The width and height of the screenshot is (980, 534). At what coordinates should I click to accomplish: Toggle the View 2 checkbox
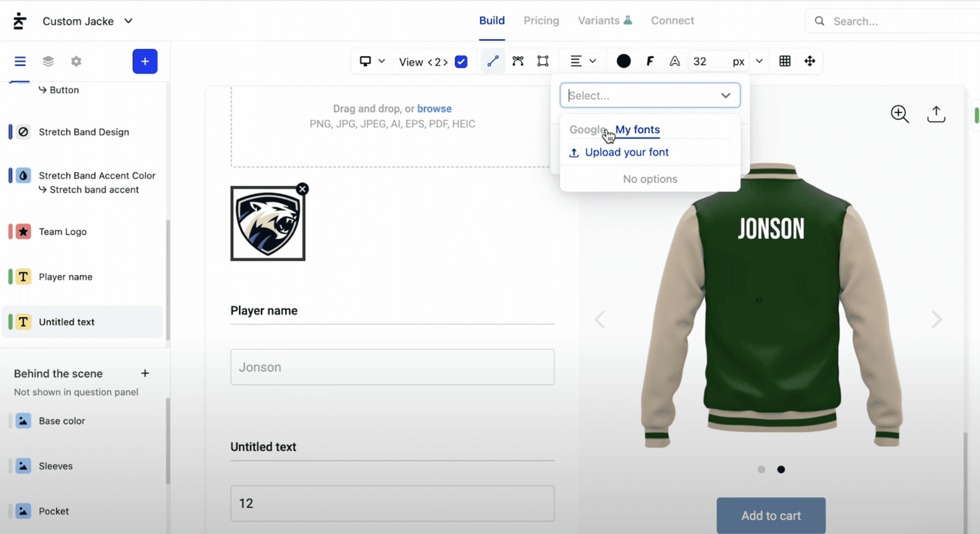(x=461, y=62)
